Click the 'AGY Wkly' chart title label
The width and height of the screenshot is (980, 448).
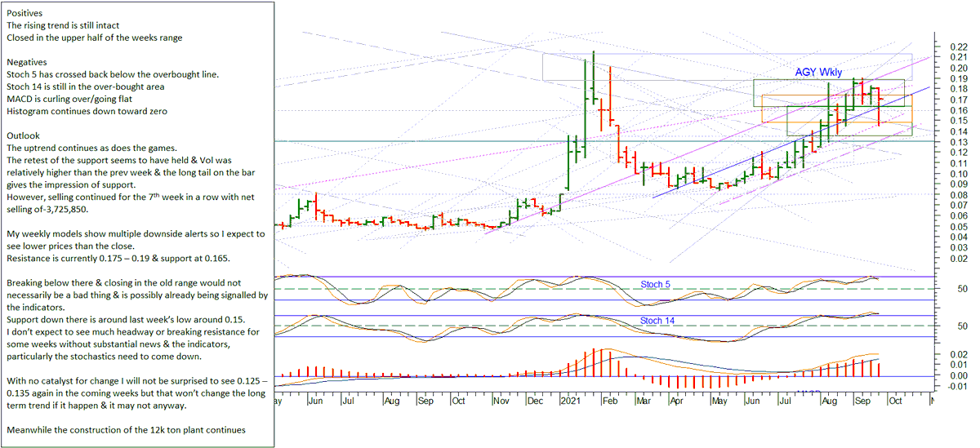[x=818, y=73]
